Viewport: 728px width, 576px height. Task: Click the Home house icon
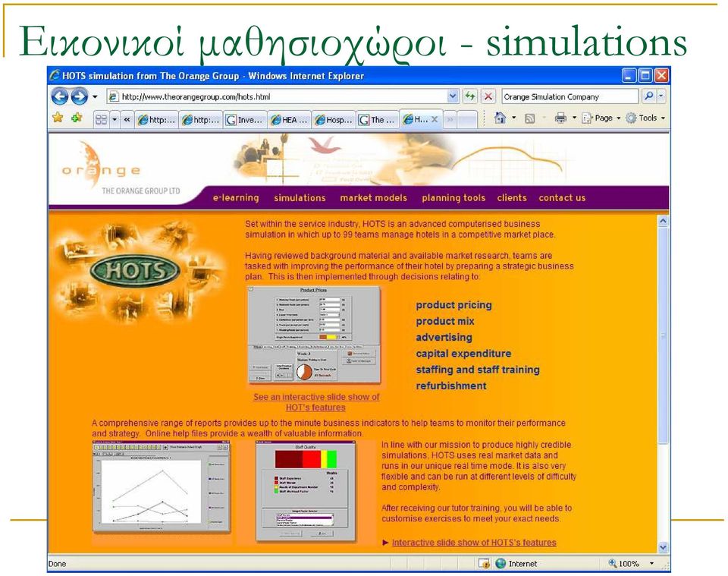tap(500, 118)
